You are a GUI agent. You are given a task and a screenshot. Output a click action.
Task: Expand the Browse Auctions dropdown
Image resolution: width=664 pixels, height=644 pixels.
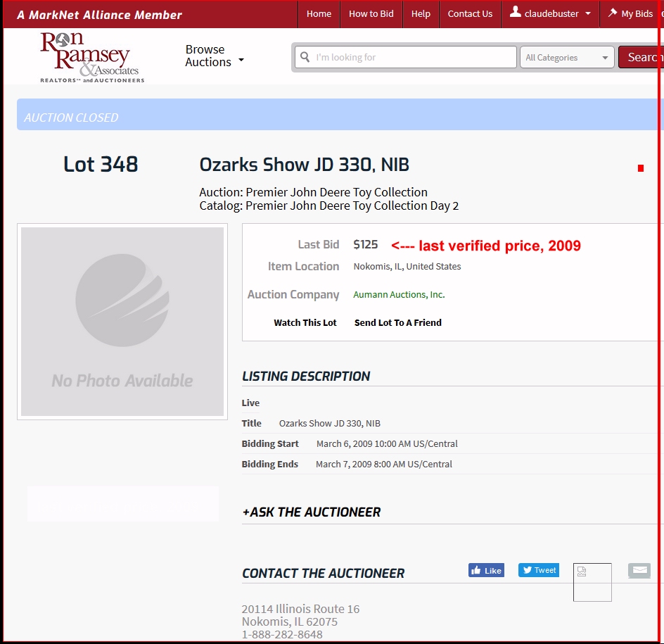pos(215,56)
